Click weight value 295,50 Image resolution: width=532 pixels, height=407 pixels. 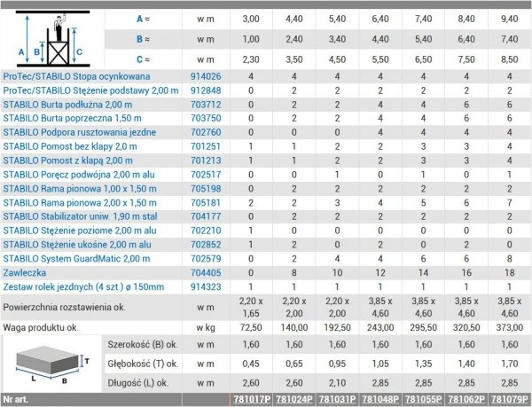coord(424,328)
